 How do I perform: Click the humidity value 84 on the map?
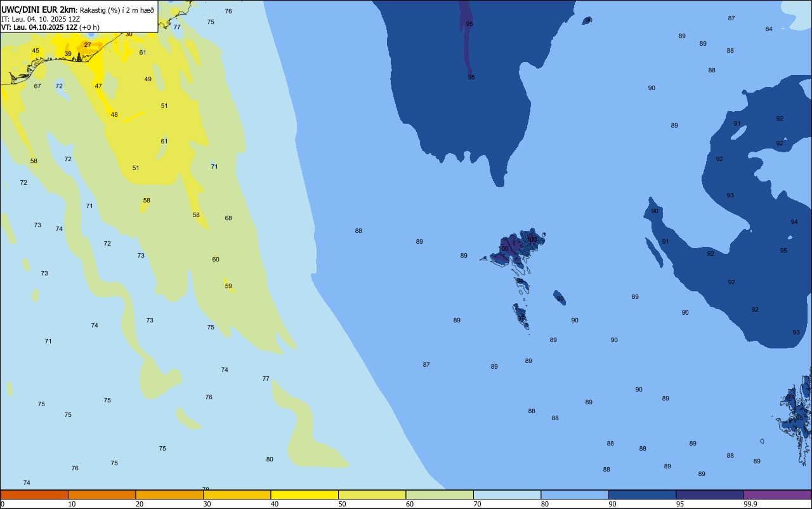pos(769,29)
